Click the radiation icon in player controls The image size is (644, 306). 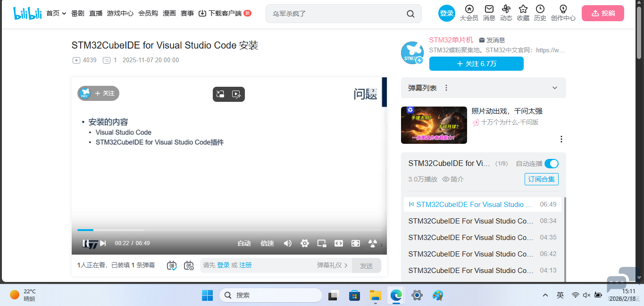click(373, 243)
